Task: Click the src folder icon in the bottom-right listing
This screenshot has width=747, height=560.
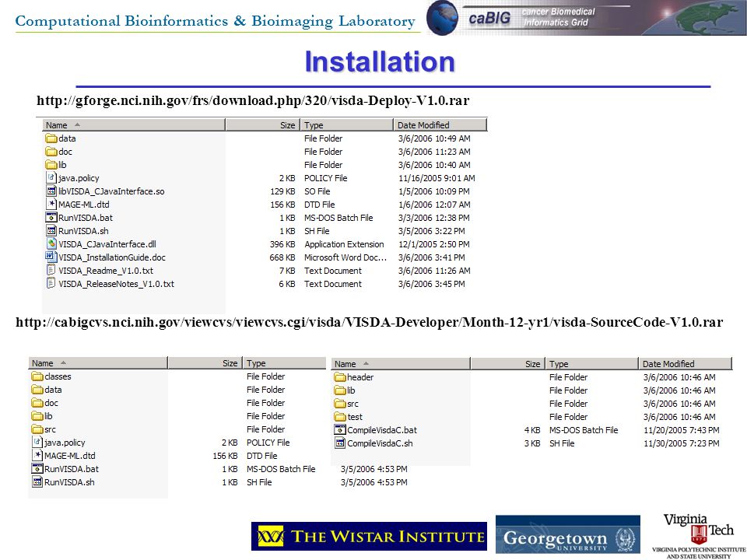Action: click(340, 404)
